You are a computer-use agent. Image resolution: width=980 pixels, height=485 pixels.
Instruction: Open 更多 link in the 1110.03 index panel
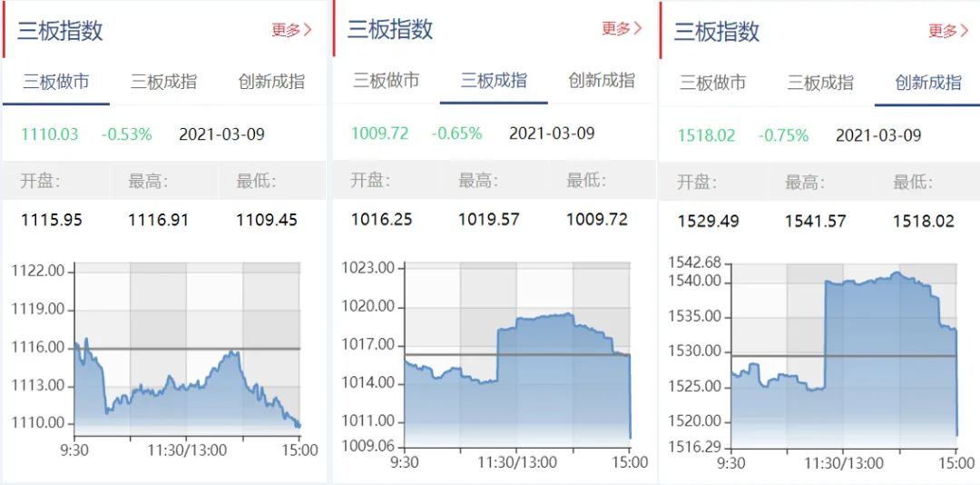291,30
